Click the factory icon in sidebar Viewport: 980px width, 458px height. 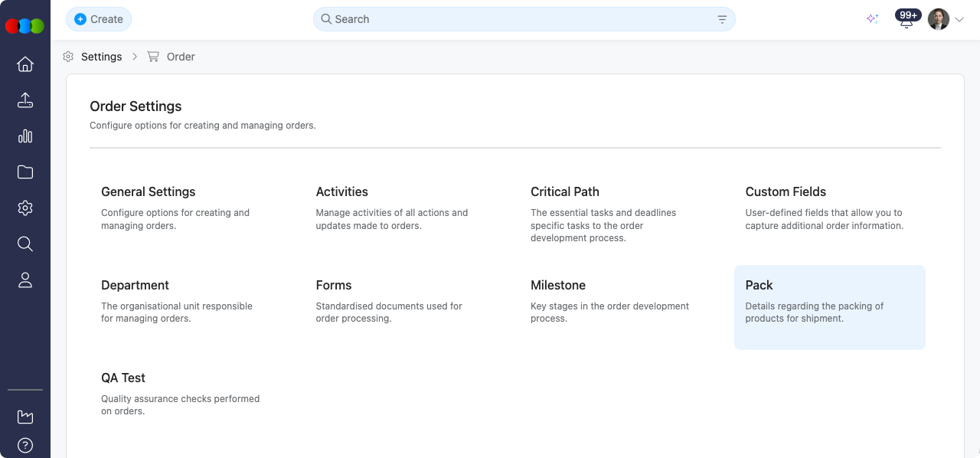tap(25, 417)
